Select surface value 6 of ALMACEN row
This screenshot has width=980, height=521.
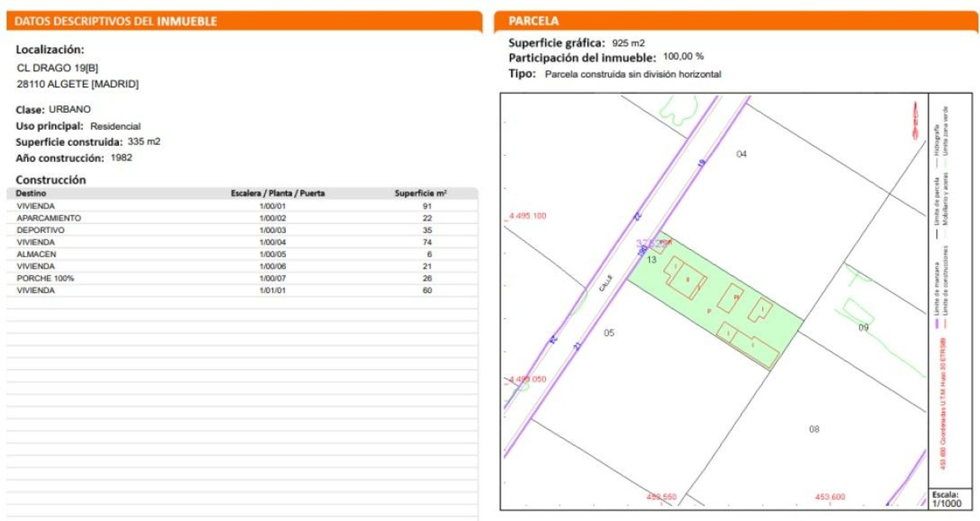click(x=430, y=254)
